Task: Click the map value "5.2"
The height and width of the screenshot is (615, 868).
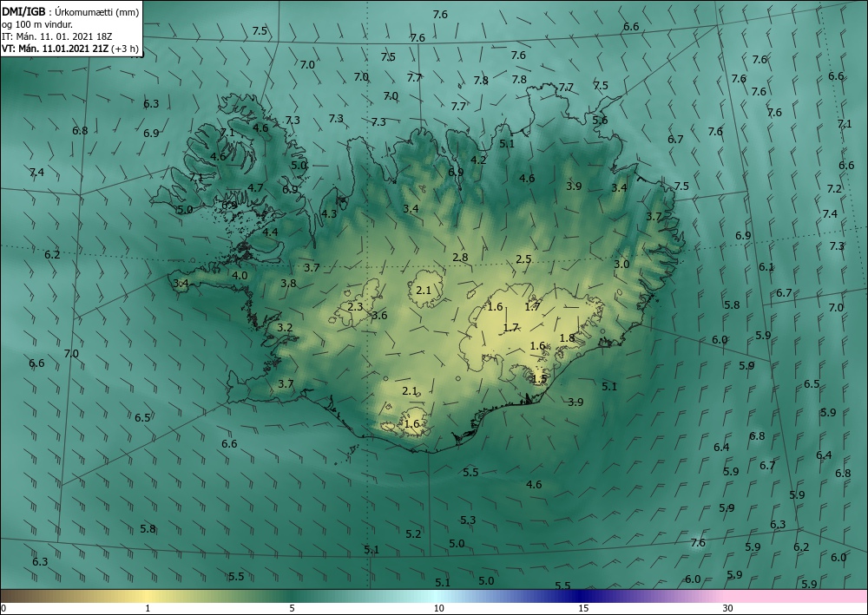Action: click(x=413, y=534)
